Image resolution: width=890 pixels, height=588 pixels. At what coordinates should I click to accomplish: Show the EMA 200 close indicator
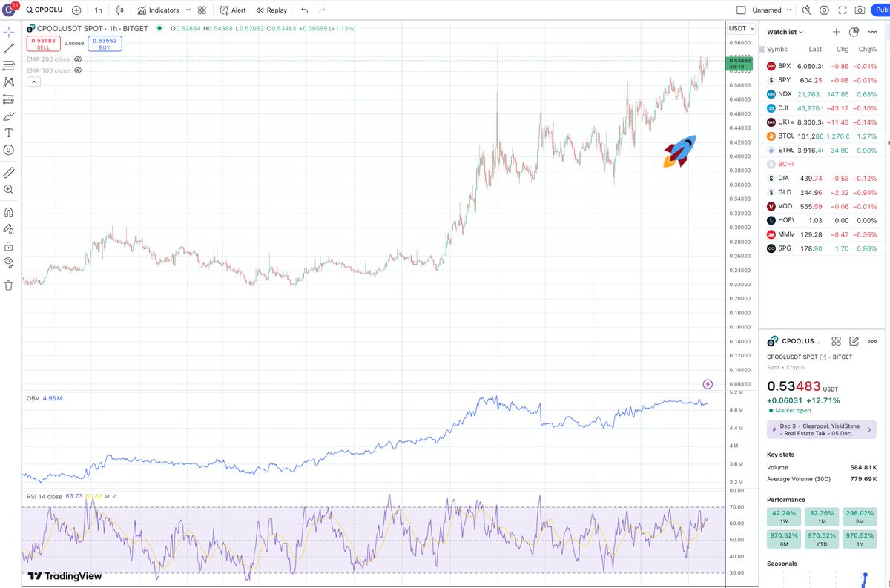(x=78, y=59)
